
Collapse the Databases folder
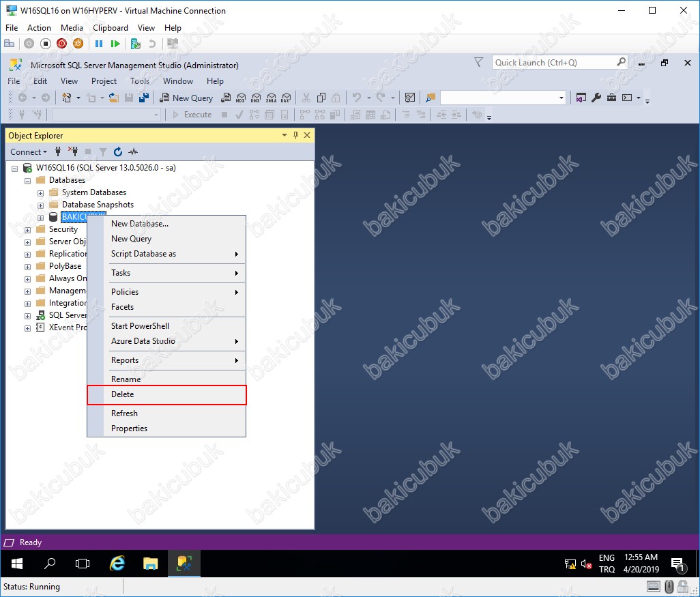pos(28,181)
